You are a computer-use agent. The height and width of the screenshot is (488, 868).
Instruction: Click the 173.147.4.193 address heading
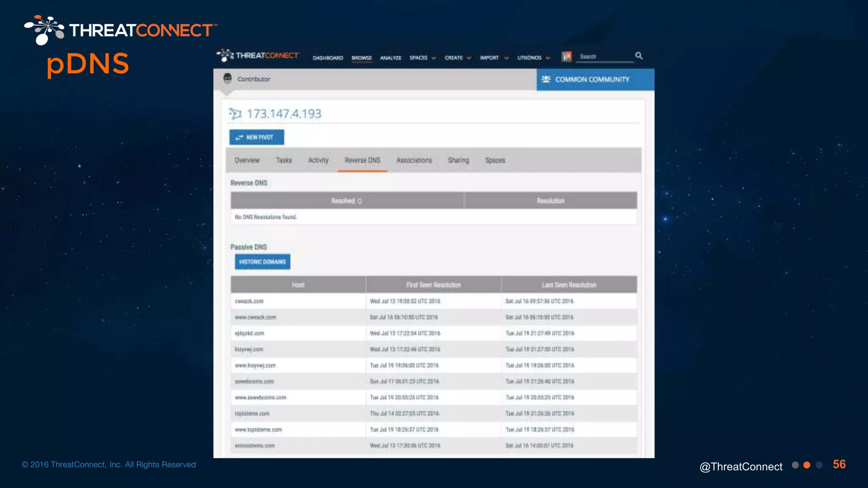[x=284, y=114]
